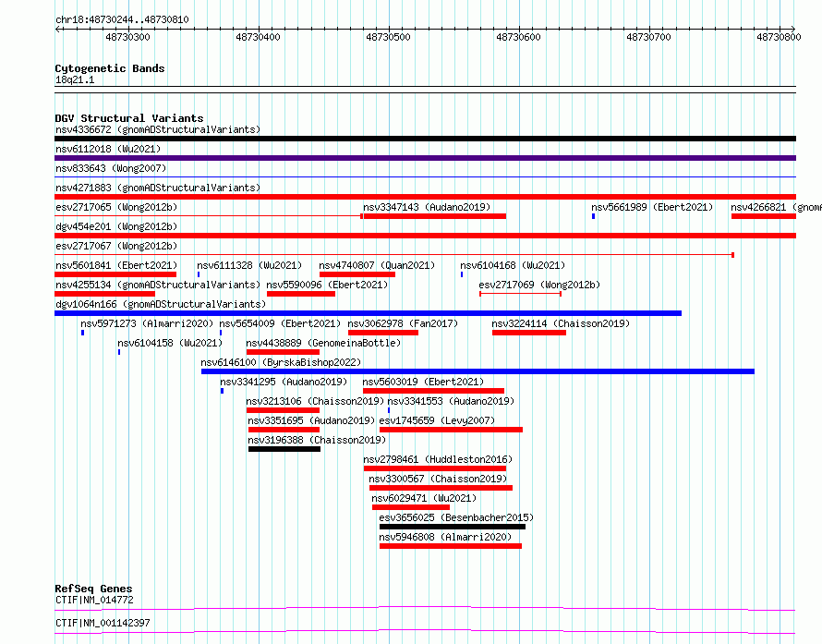This screenshot has height=644, width=822.
Task: Click black bar under nsv3196388 Chaisson2019
Action: [284, 449]
